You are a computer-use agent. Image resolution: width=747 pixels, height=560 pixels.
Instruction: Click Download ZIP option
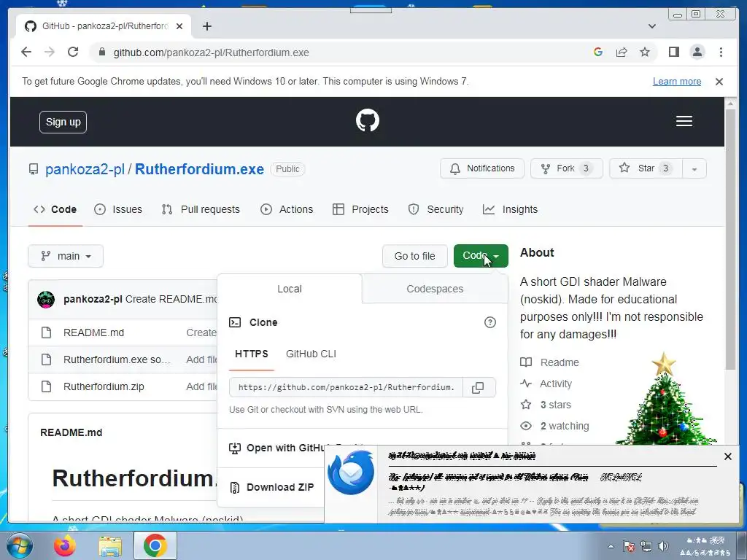pos(272,488)
